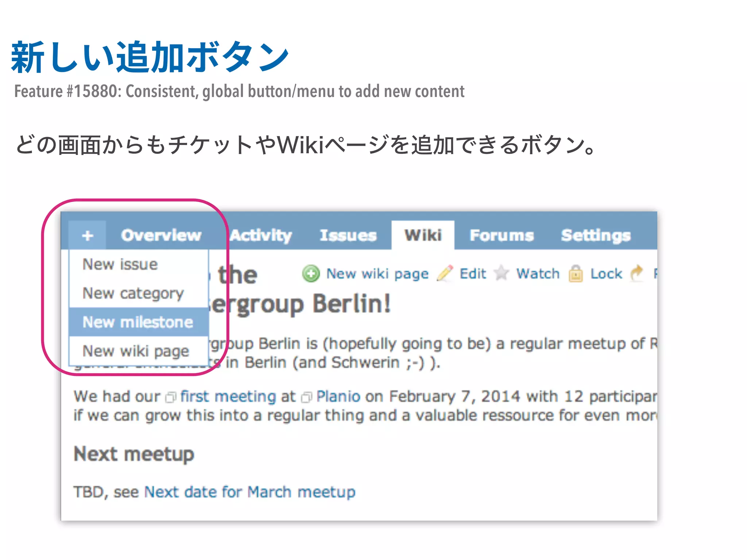Open the Settings tab
This screenshot has width=747, height=560.
596,236
